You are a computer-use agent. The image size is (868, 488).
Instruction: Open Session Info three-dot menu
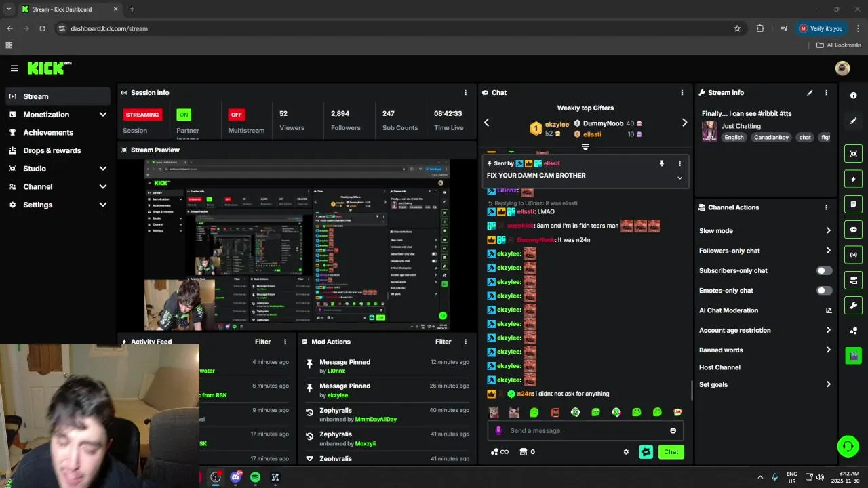[465, 93]
